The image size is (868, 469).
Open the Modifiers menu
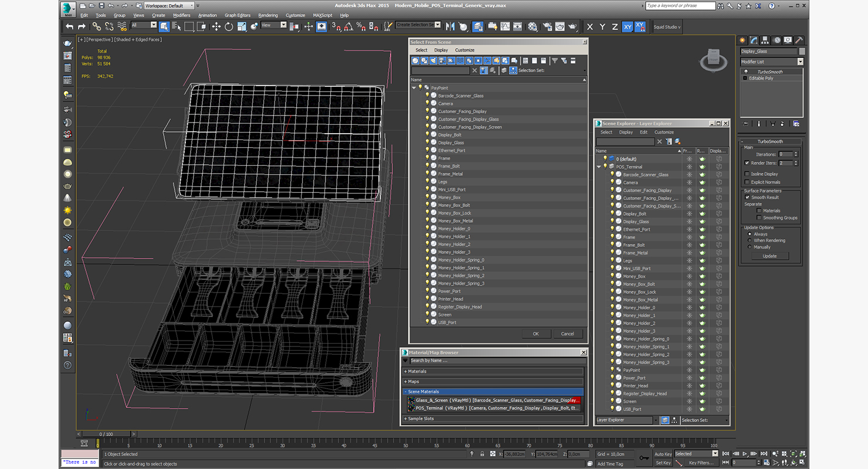[181, 15]
